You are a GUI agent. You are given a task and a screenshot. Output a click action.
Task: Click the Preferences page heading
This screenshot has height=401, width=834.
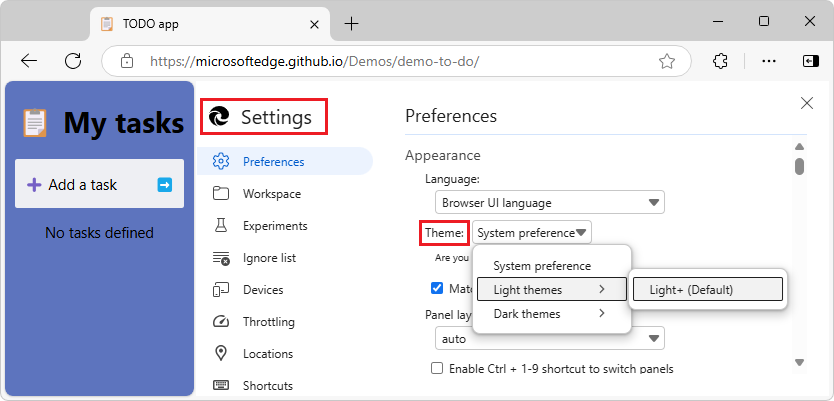click(x=451, y=116)
